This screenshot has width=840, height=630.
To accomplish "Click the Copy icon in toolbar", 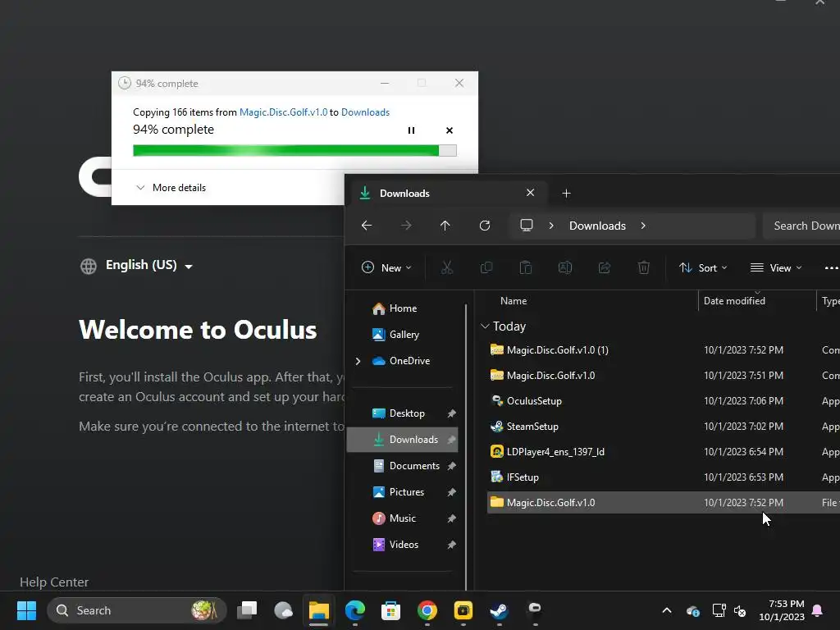I will click(486, 267).
